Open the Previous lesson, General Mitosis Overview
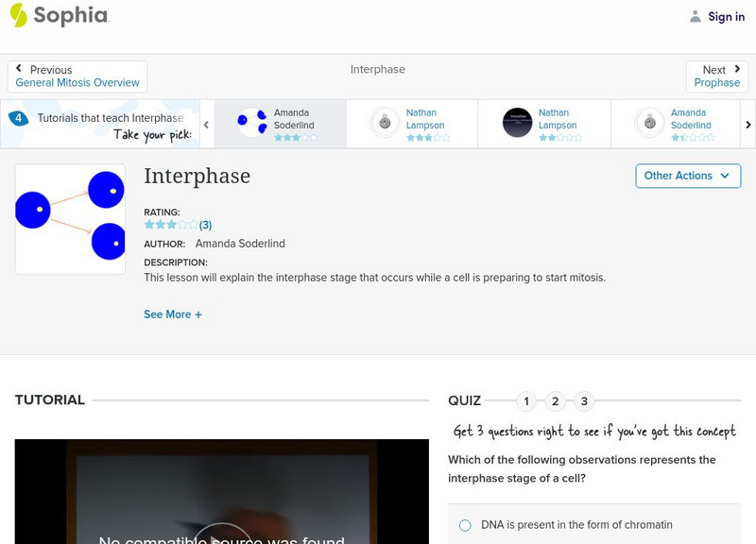Image resolution: width=756 pixels, height=544 pixels. [x=77, y=76]
